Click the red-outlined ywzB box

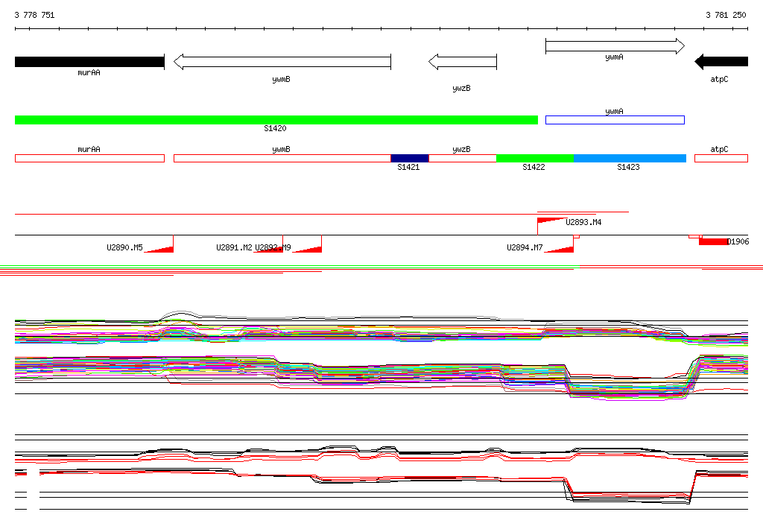462,158
